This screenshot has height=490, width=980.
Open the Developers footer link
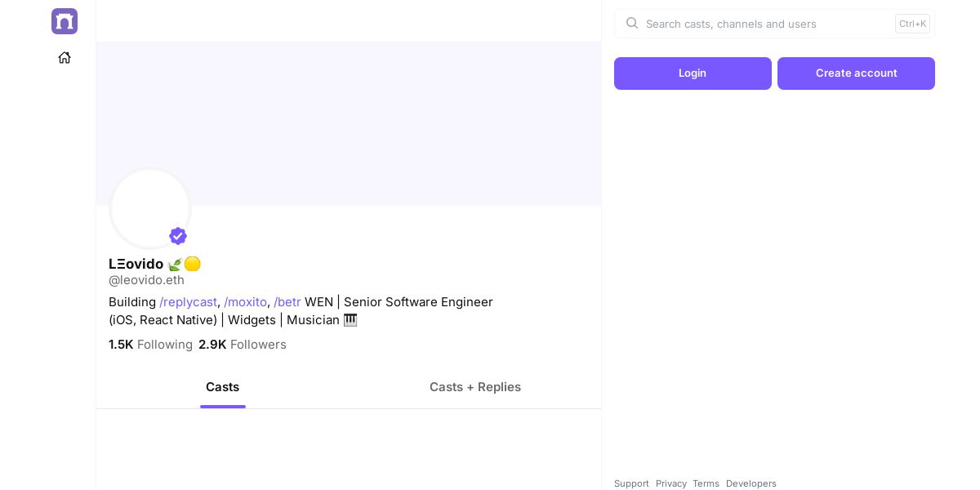751,483
